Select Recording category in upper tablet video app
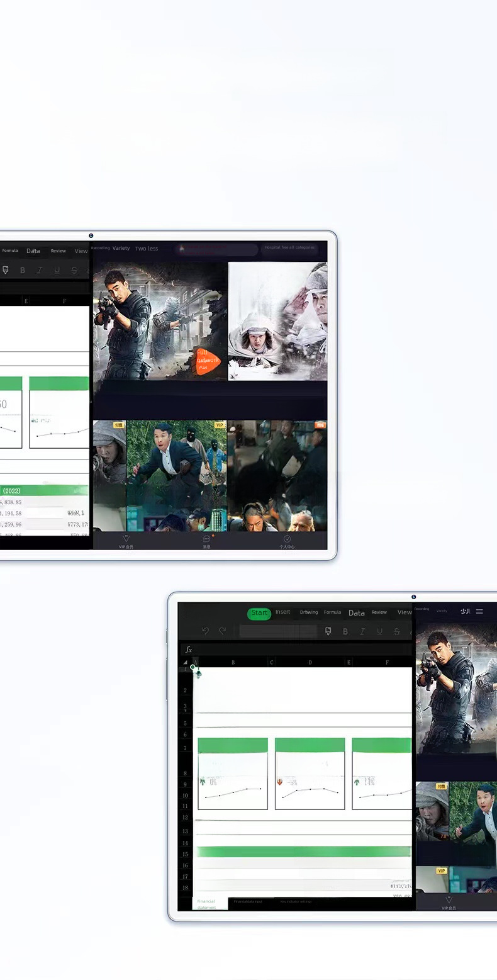497x980 pixels. (101, 248)
